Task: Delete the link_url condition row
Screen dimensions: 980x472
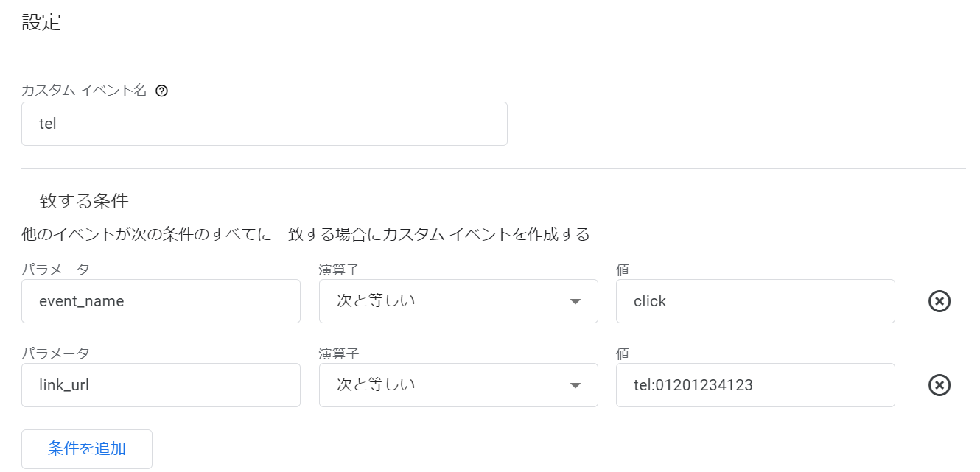Action: (939, 385)
